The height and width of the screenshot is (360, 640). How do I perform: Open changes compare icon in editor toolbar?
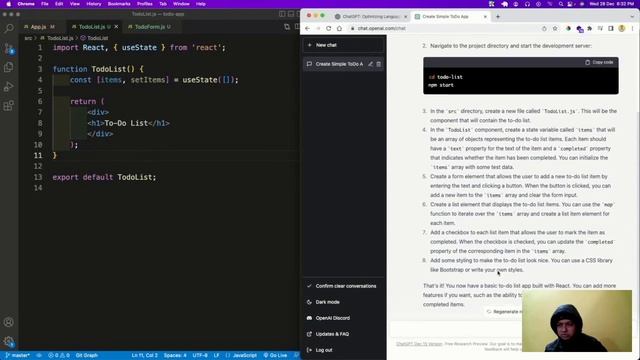pos(287,27)
